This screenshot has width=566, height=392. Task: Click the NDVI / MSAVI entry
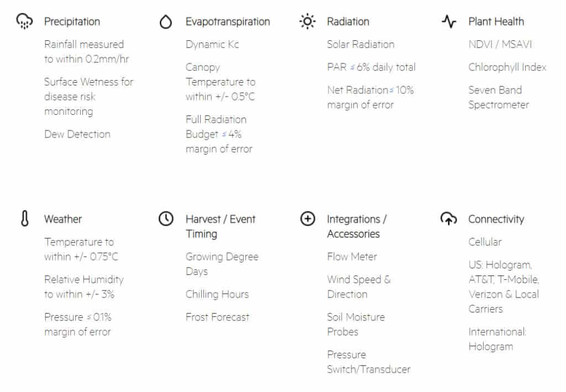[500, 44]
